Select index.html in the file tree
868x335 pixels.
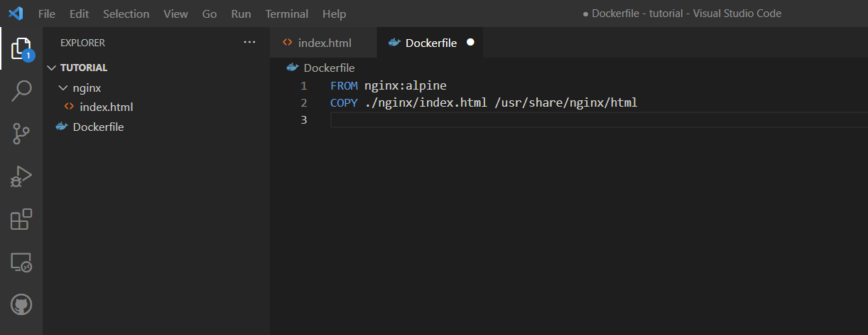[106, 107]
